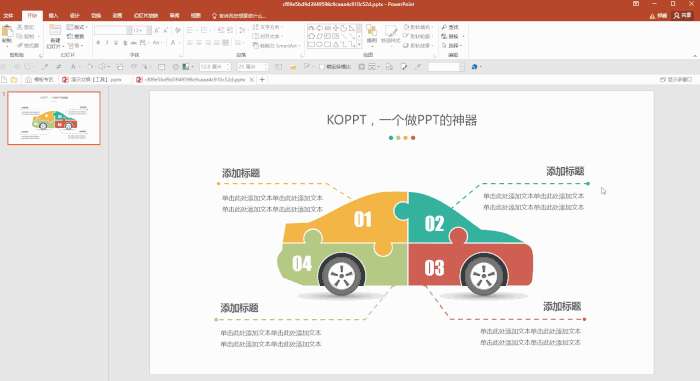Open the color picker icon in secondary toolbar
The width and height of the screenshot is (700, 381).
coord(187,67)
